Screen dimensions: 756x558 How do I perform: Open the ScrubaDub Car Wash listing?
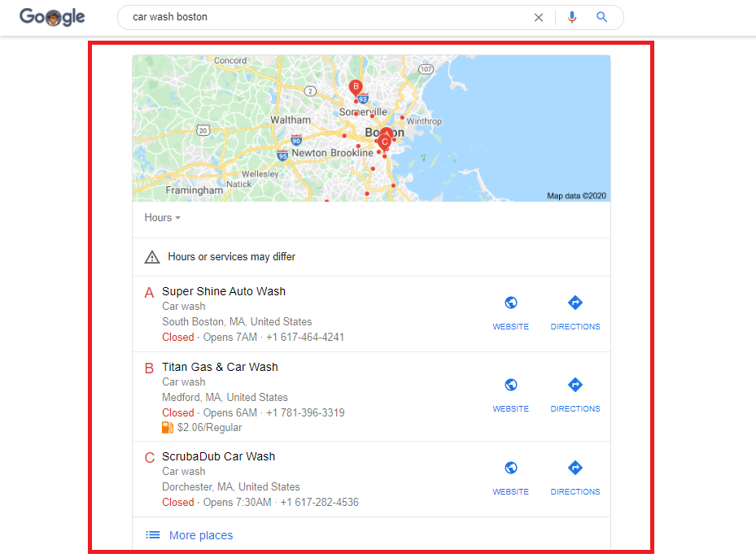(x=218, y=457)
